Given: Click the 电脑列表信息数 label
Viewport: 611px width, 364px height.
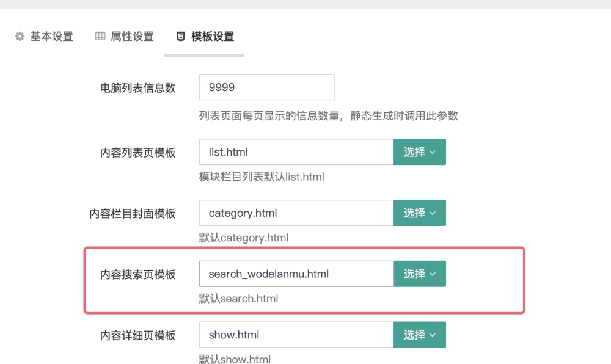Looking at the screenshot, I should pos(138,88).
